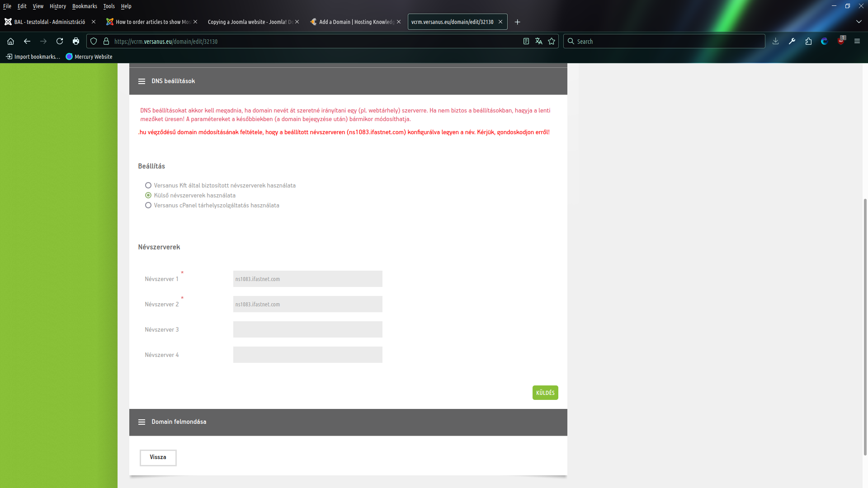Collapse the DNS beállítások section
The width and height of the screenshot is (868, 488).
(x=142, y=81)
